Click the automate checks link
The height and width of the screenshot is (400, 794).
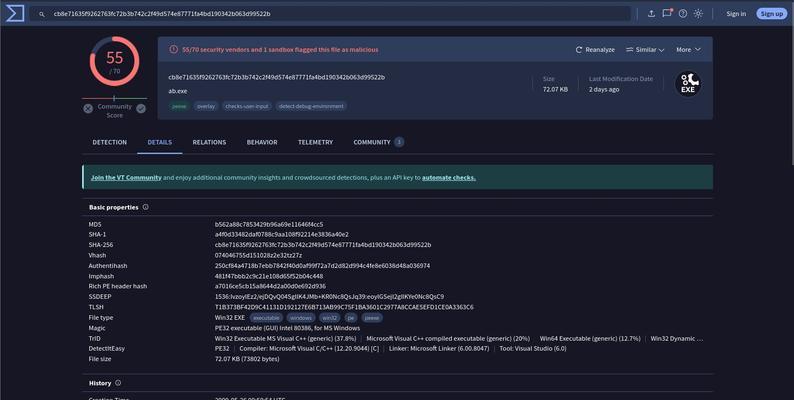(x=449, y=178)
